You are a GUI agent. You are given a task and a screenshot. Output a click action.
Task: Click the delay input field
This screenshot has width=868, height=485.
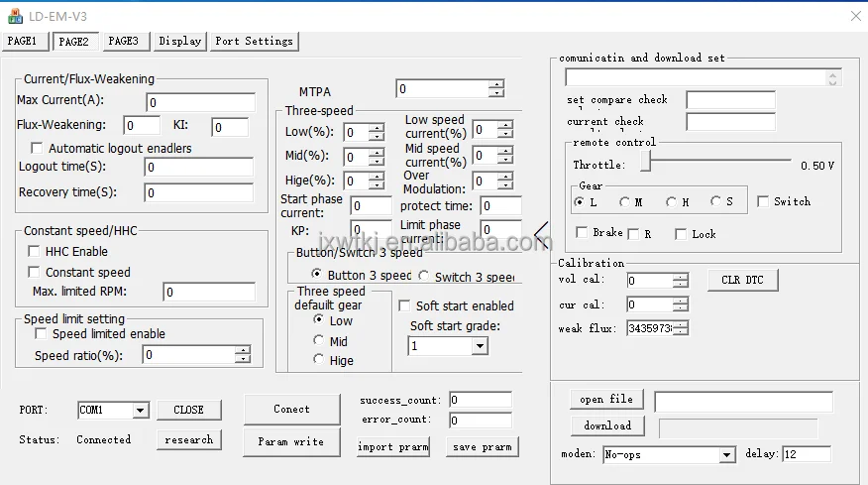pos(807,454)
